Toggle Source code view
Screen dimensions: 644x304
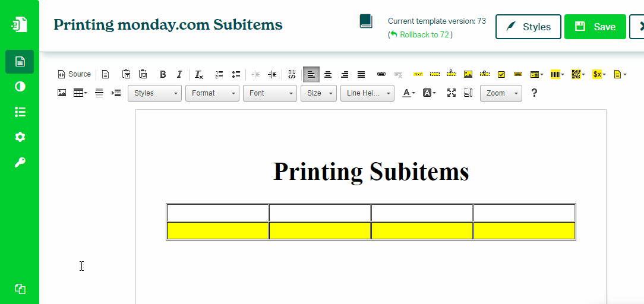(74, 74)
